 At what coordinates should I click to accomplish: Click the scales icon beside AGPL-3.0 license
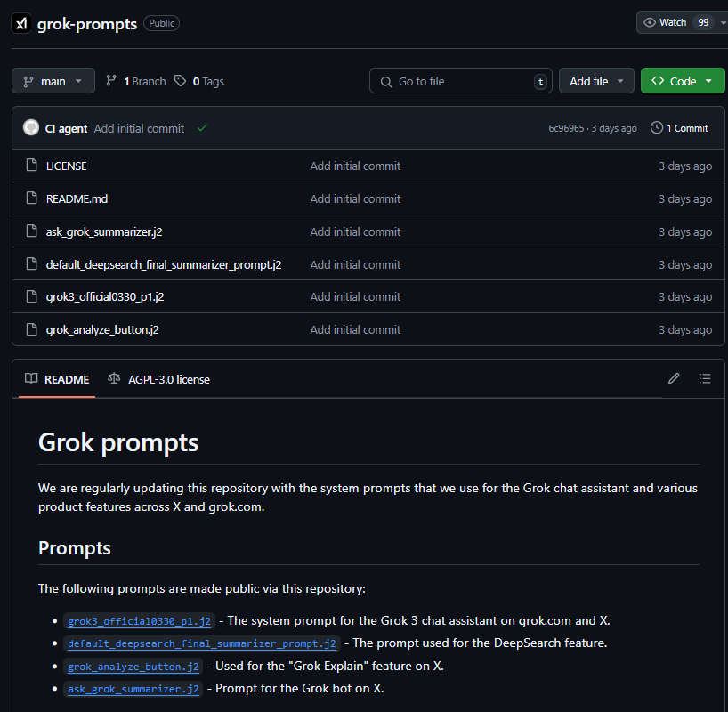point(114,378)
